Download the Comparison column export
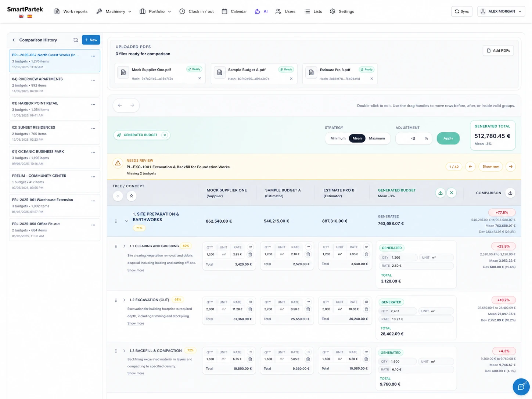 click(x=510, y=193)
